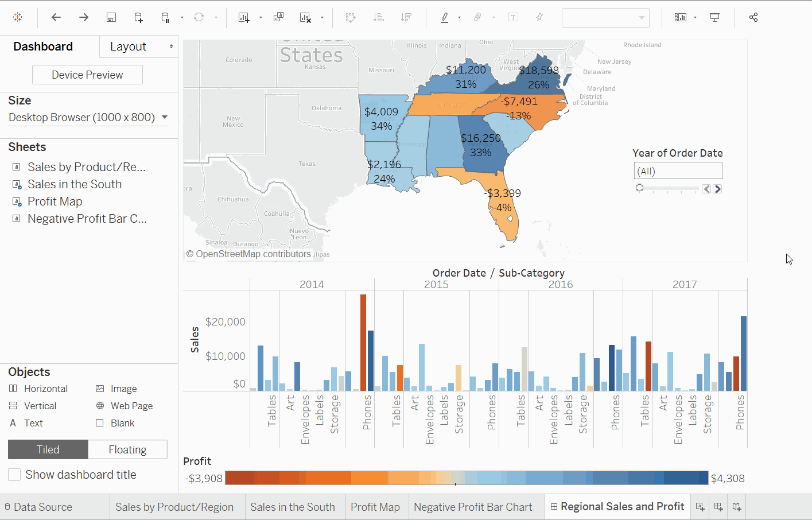Viewport: 812px width, 520px height.
Task: Open the Profit Map sheet tab
Action: pyautogui.click(x=375, y=507)
